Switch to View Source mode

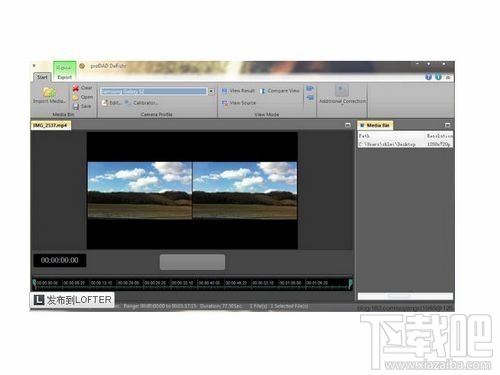[x=239, y=103]
